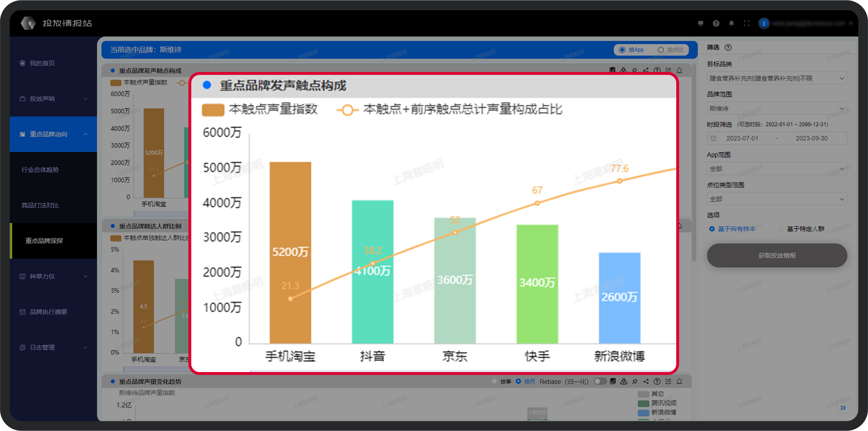Screen dimensions: 868x431
Task: Open the 品牌范围 dropdown showing 斯维诗
Action: [x=777, y=108]
